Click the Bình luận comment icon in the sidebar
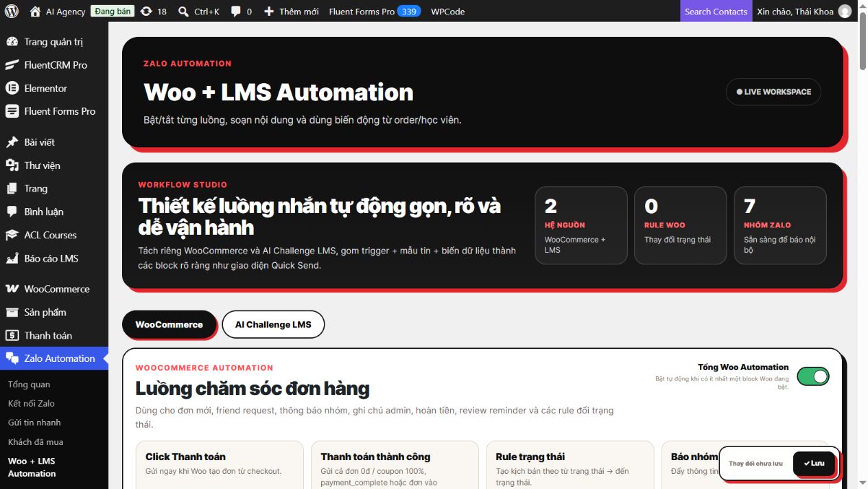 (12, 212)
